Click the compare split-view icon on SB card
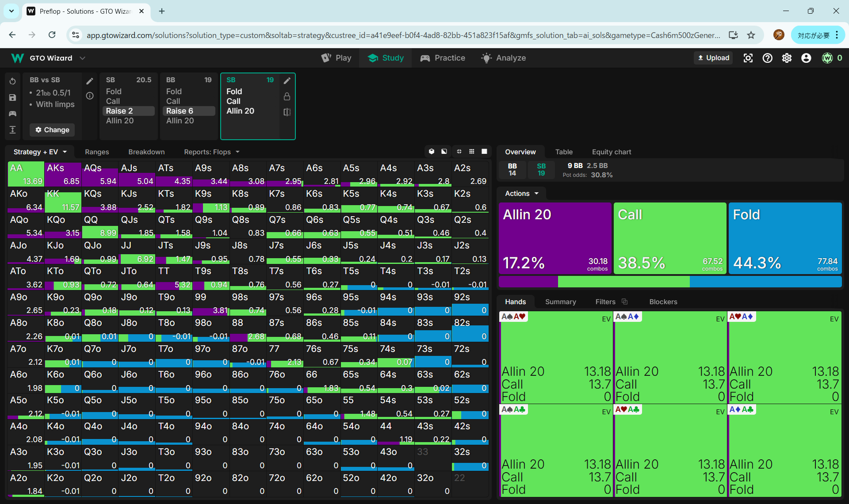 [287, 112]
